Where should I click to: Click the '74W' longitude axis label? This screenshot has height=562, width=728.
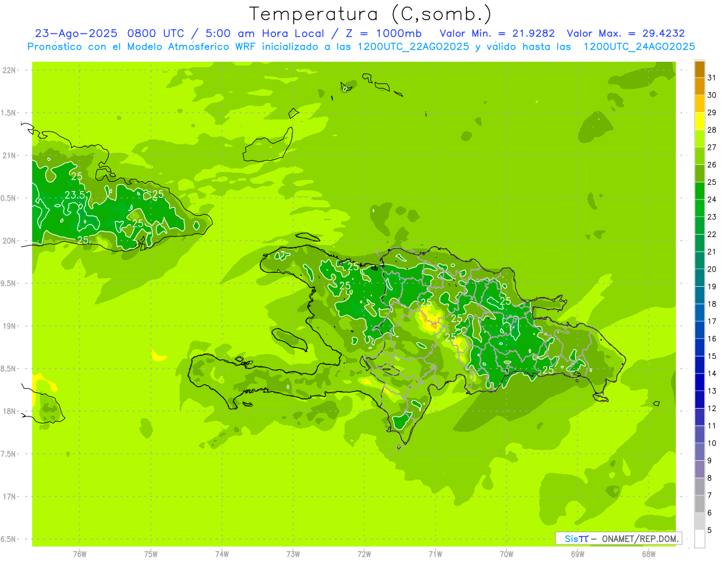click(222, 554)
